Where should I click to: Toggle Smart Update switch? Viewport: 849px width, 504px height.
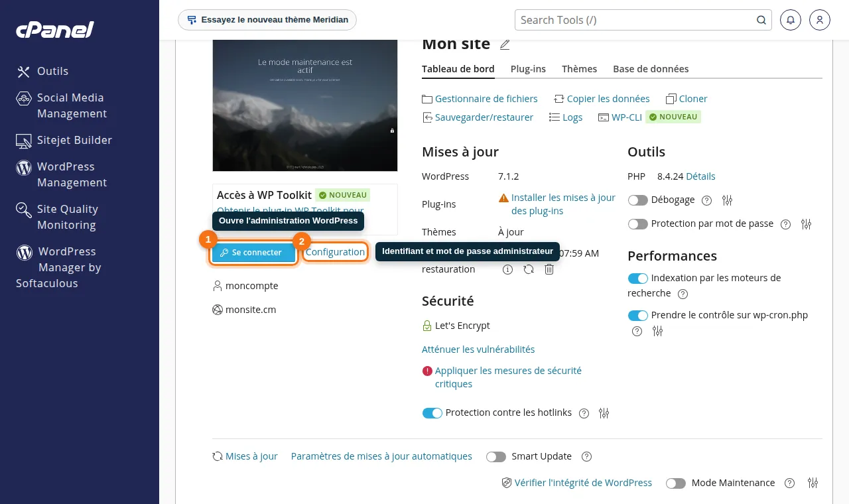pos(496,457)
